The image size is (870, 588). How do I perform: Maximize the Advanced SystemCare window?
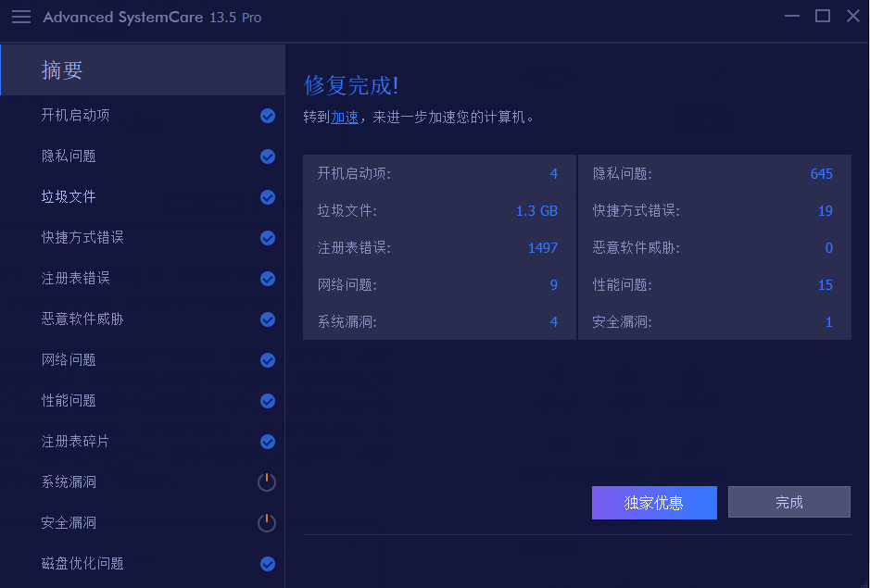(822, 16)
